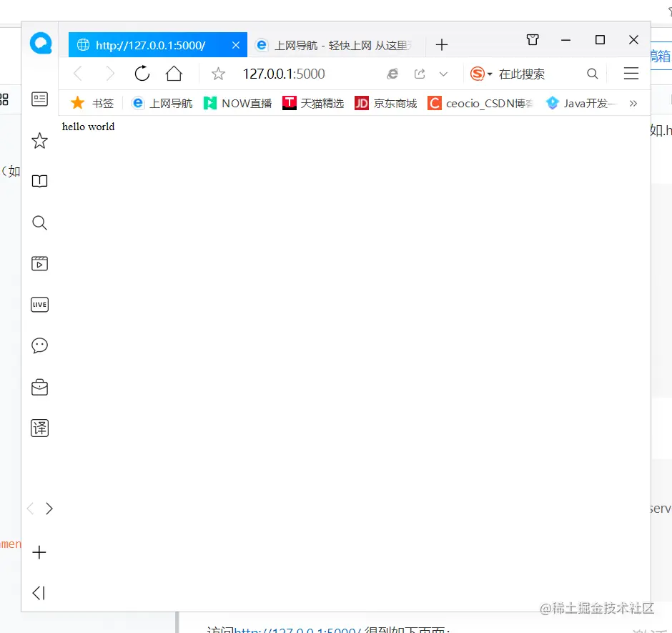Close the 127.0.0.1:5000 tab
The image size is (672, 633).
[x=236, y=45]
